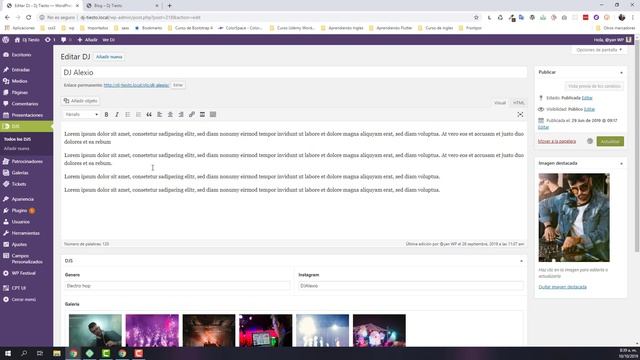Collapse the DJS custom fields panel

tap(521, 261)
